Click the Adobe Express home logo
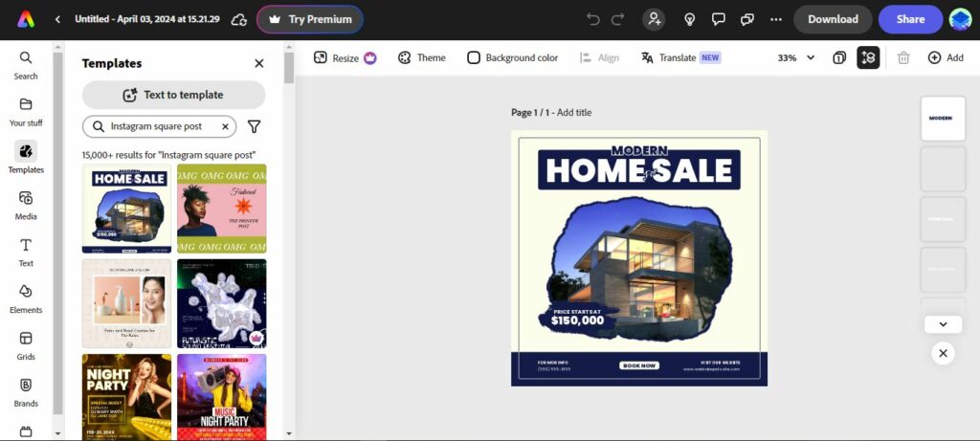This screenshot has height=441, width=980. (26, 19)
